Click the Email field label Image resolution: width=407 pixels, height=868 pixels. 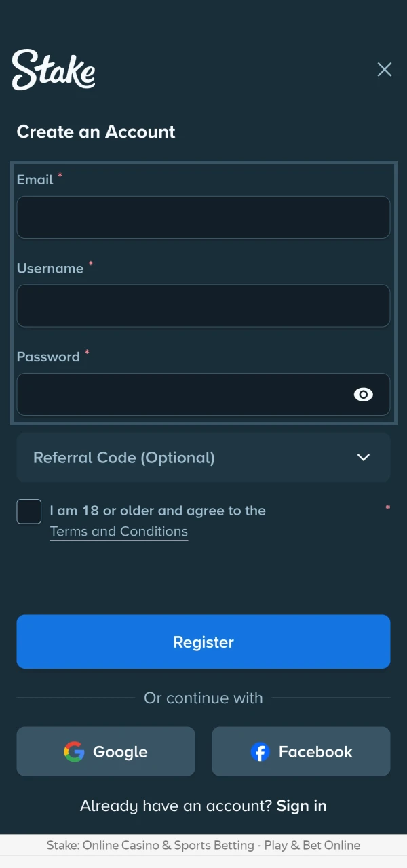[x=35, y=180]
